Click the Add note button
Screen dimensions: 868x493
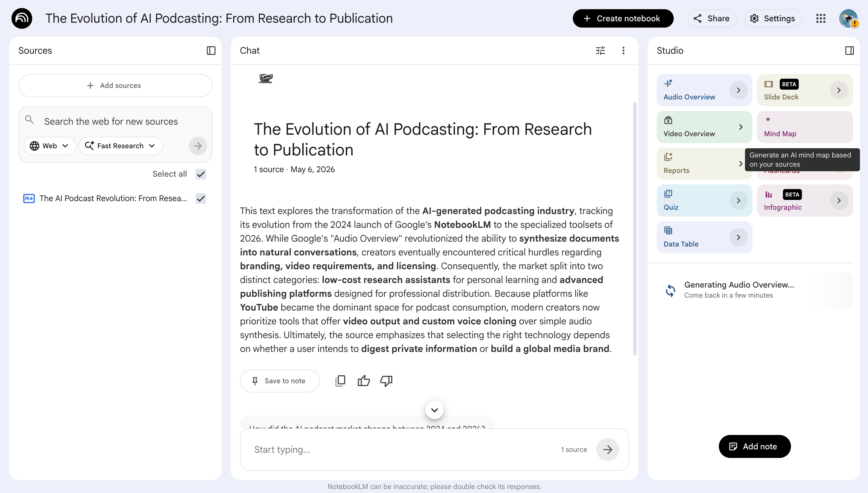pyautogui.click(x=754, y=447)
